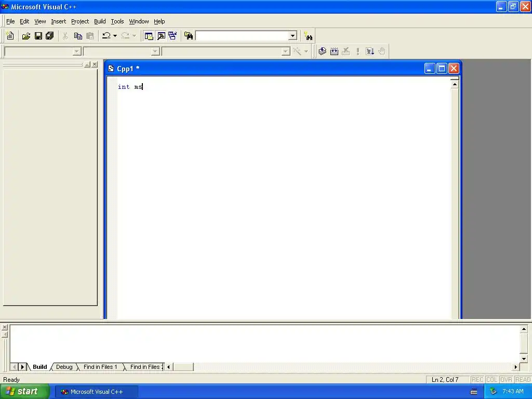Open the Tools menu
This screenshot has width=532, height=399.
coord(117,21)
